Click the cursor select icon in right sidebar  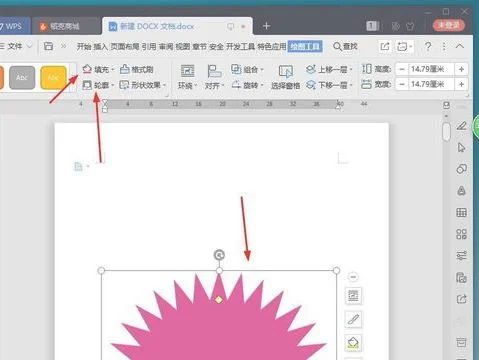pyautogui.click(x=462, y=147)
